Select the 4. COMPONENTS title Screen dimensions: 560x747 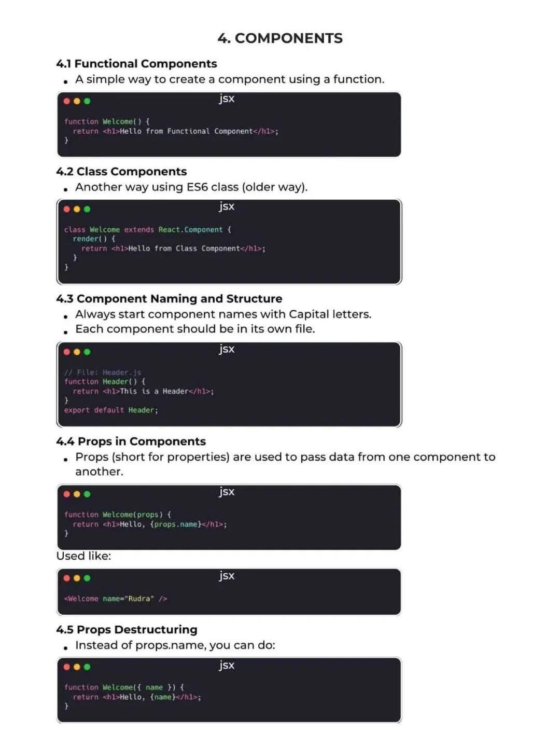(x=280, y=38)
